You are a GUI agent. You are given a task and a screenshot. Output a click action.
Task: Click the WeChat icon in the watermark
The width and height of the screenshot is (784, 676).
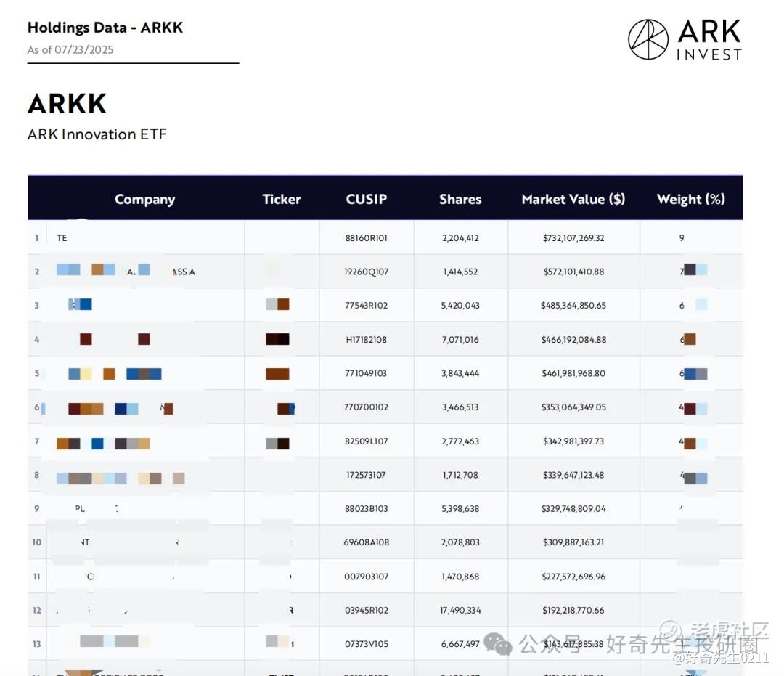[498, 643]
